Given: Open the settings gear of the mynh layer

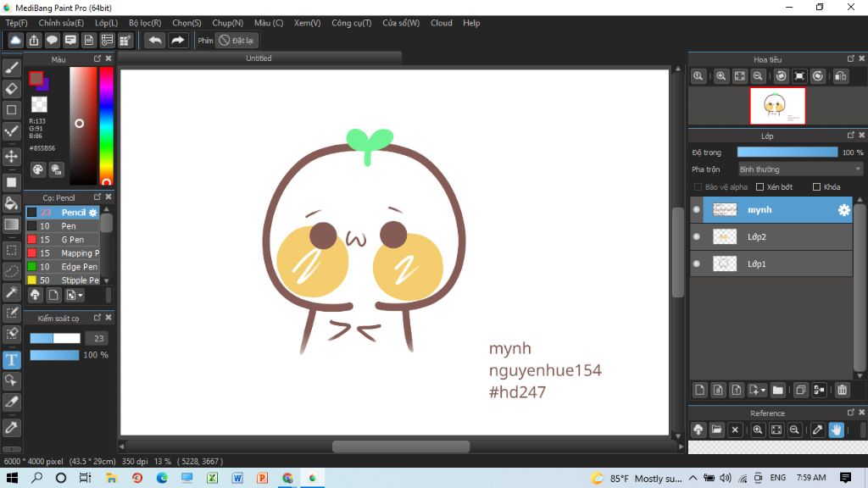Looking at the screenshot, I should pyautogui.click(x=843, y=210).
